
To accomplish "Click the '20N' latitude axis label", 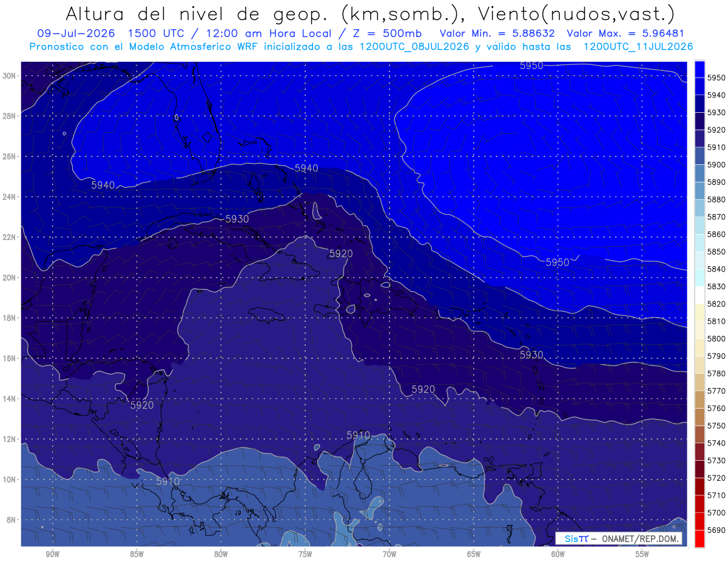I will pyautogui.click(x=8, y=278).
